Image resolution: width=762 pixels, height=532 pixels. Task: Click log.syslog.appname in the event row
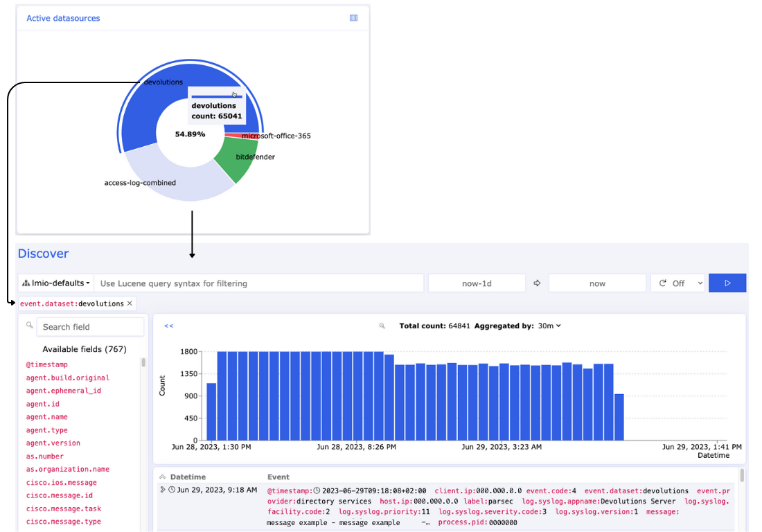click(x=599, y=502)
